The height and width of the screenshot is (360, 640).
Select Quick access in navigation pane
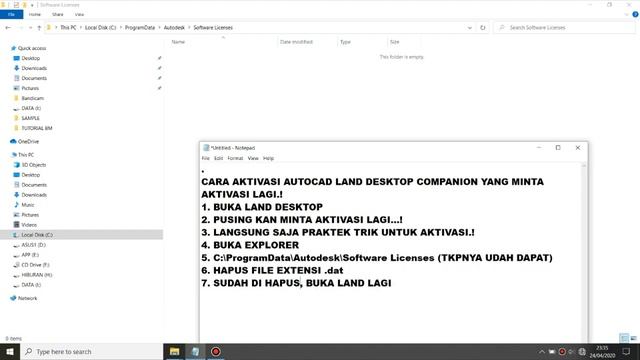pos(32,48)
